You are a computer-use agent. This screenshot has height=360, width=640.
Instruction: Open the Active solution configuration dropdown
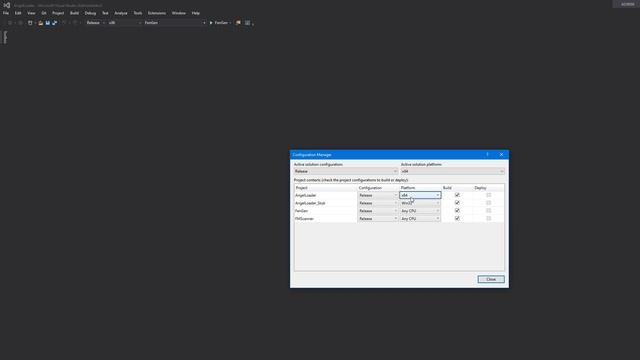click(346, 171)
